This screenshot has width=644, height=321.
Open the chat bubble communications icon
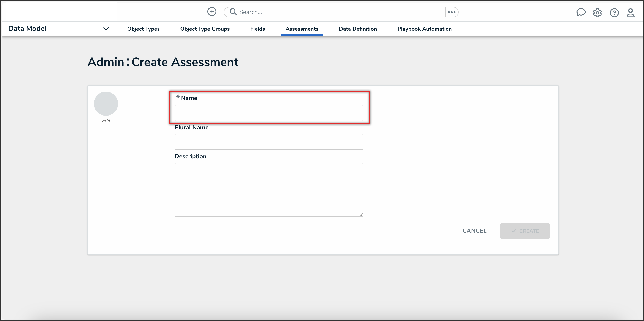click(x=581, y=12)
